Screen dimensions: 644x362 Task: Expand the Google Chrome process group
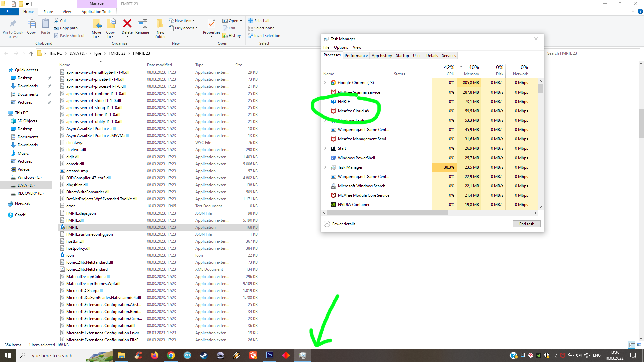coord(325,82)
